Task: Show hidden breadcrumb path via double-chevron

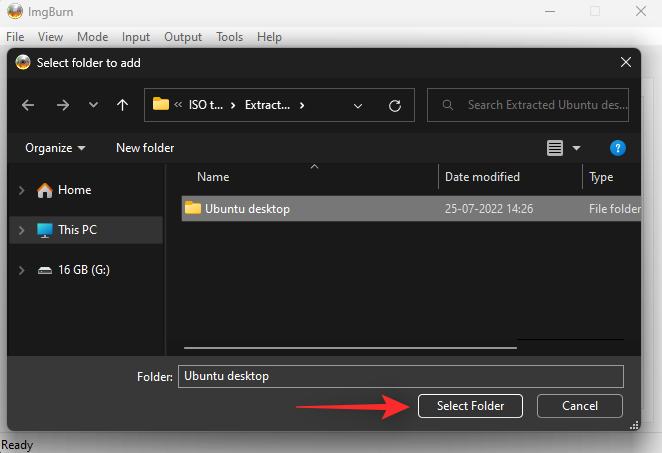Action: 178,105
